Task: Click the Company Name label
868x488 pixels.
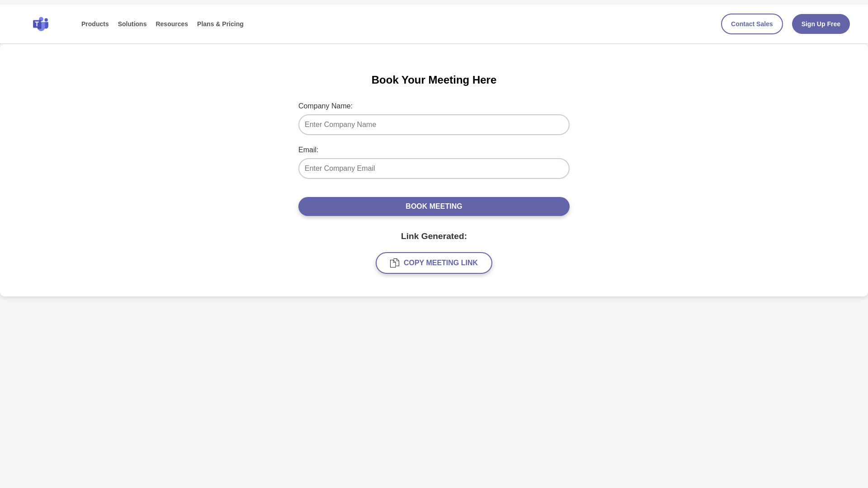Action: [x=325, y=106]
